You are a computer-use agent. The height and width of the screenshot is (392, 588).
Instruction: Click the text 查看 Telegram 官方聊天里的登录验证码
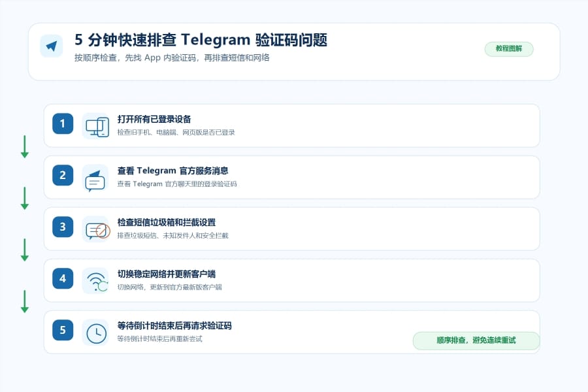click(177, 184)
